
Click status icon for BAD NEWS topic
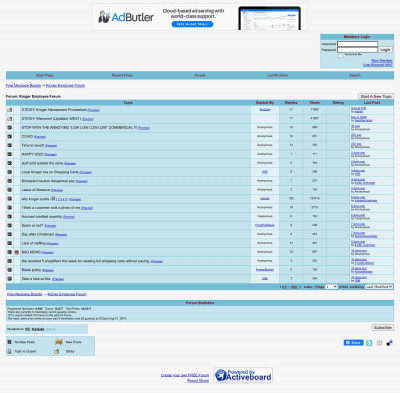point(10,252)
